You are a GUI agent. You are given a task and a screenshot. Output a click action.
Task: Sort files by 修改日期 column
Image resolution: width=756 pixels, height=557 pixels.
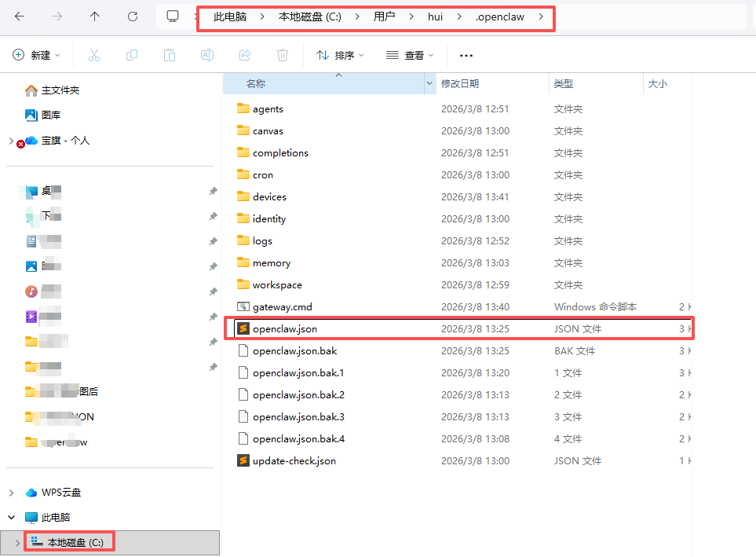click(x=460, y=83)
